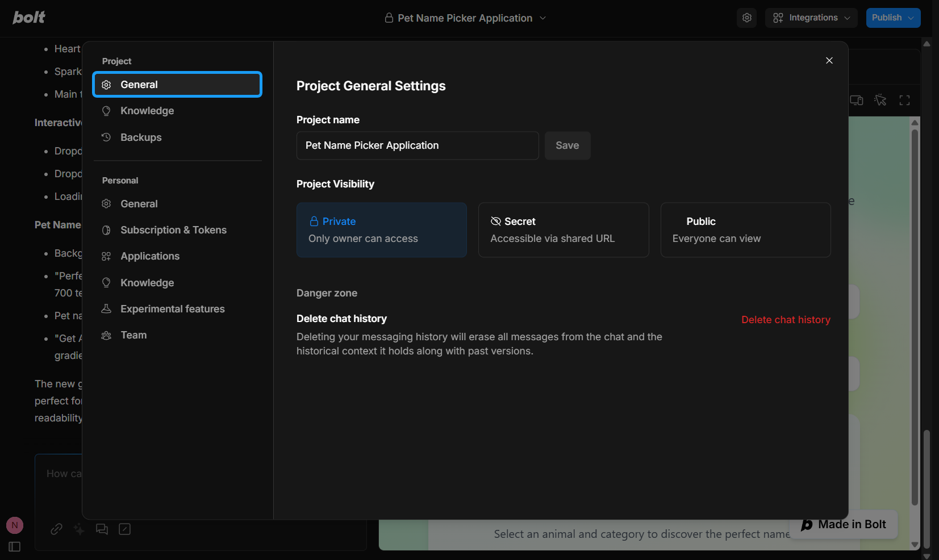Open the Publish dropdown
Image resolution: width=939 pixels, height=560 pixels.
(x=893, y=18)
